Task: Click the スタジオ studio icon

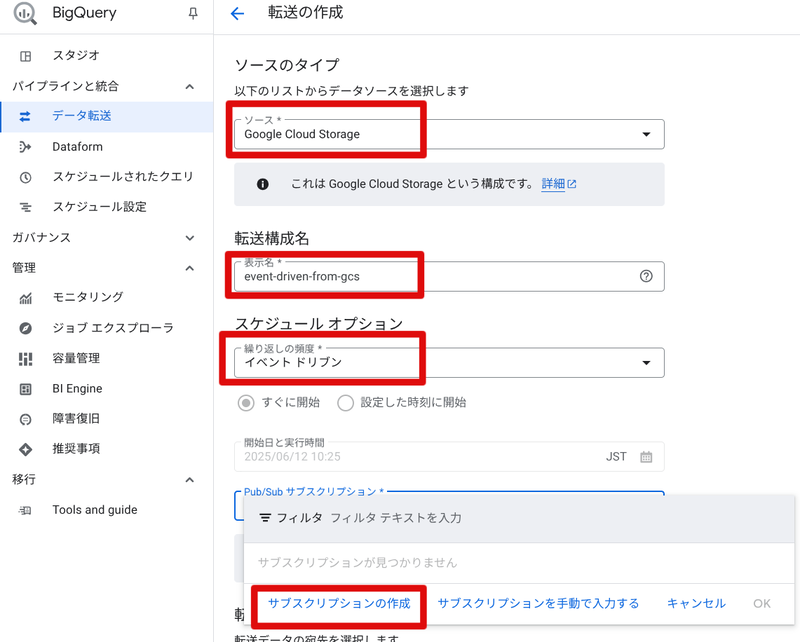Action: coord(25,56)
